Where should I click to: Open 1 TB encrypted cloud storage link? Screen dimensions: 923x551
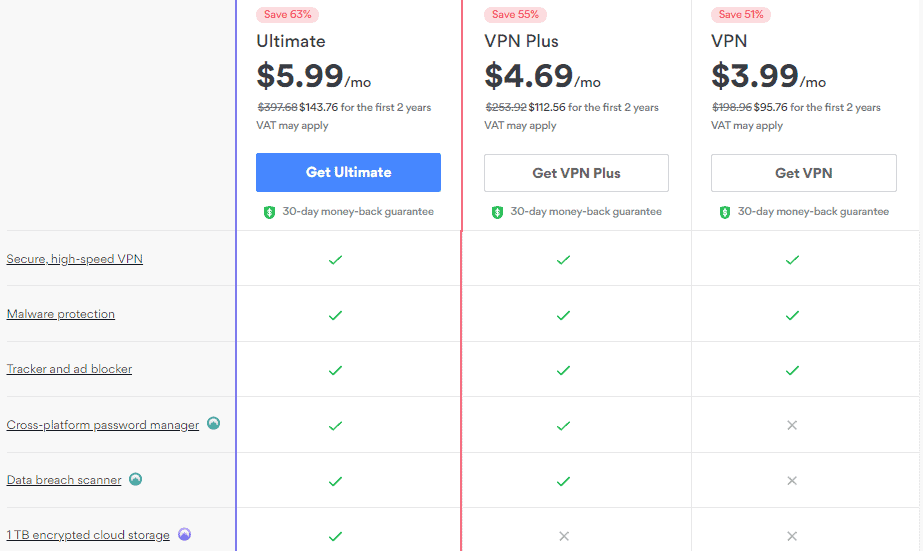pos(88,535)
